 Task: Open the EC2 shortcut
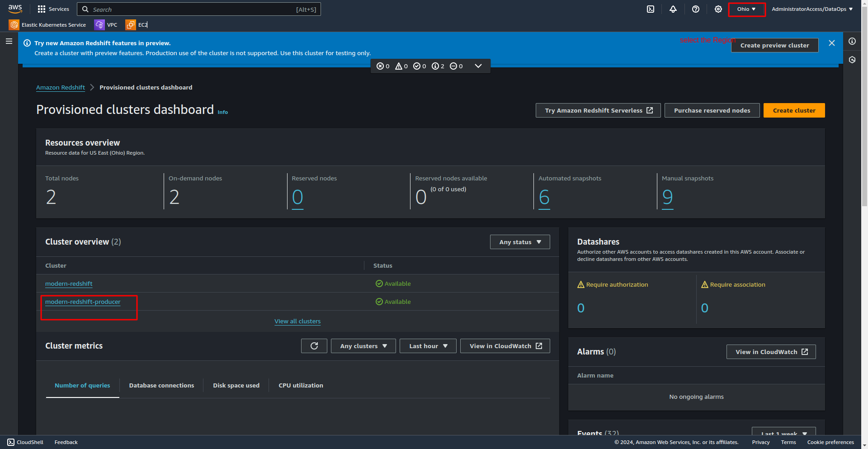point(137,25)
